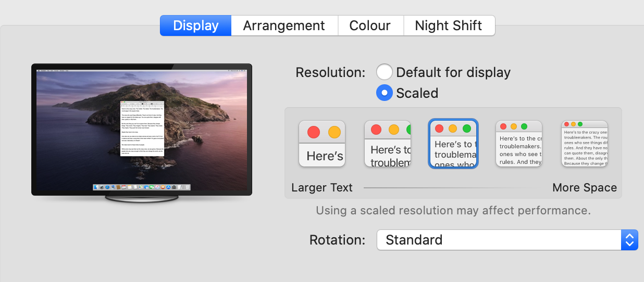Screen dimensions: 644x282
Task: Click the blue arrows on Rotation menu
Action: click(629, 240)
